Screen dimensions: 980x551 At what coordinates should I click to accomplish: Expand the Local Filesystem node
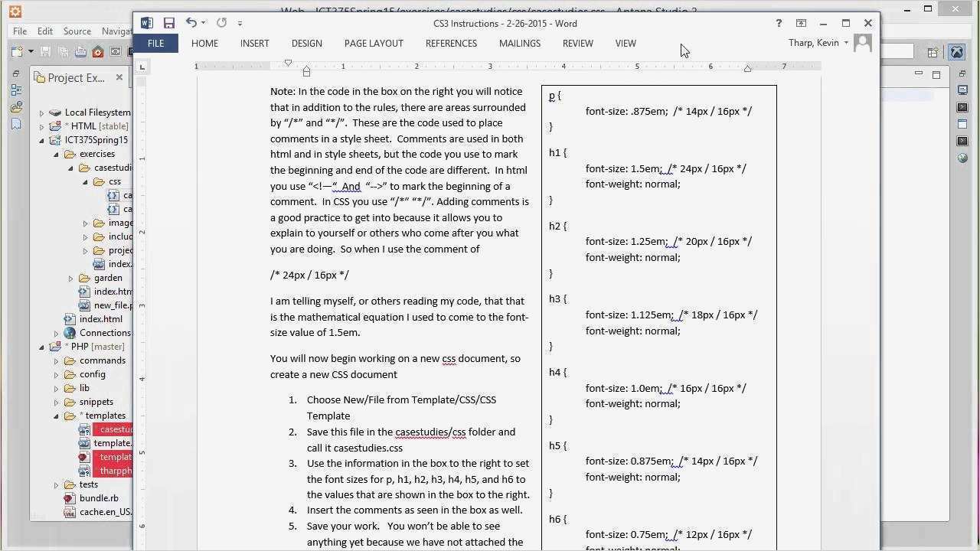point(42,113)
